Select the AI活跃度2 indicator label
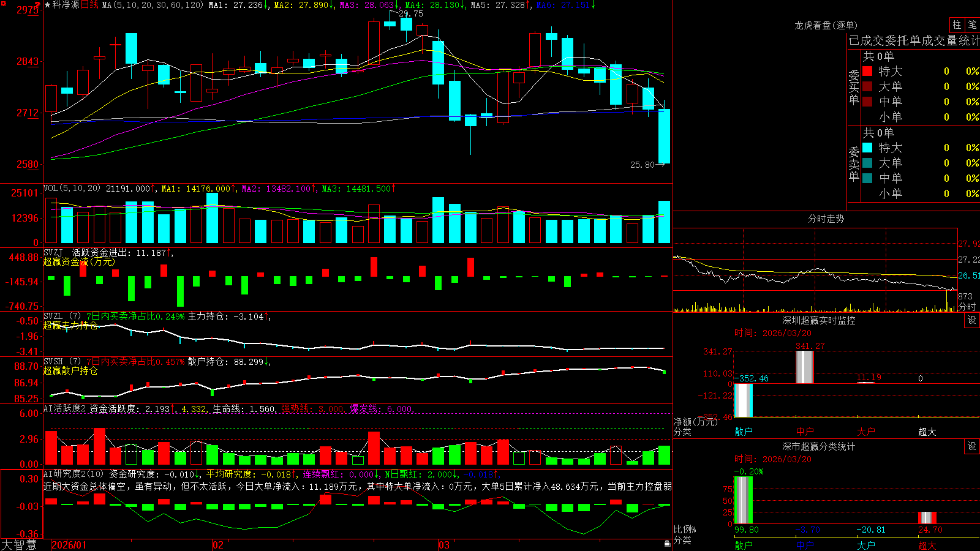 tap(64, 408)
